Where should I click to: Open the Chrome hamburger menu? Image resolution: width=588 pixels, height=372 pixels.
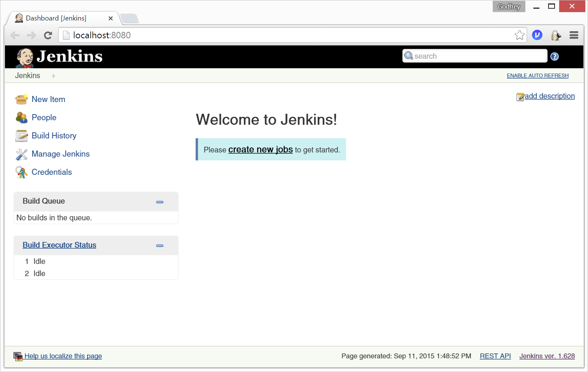574,35
